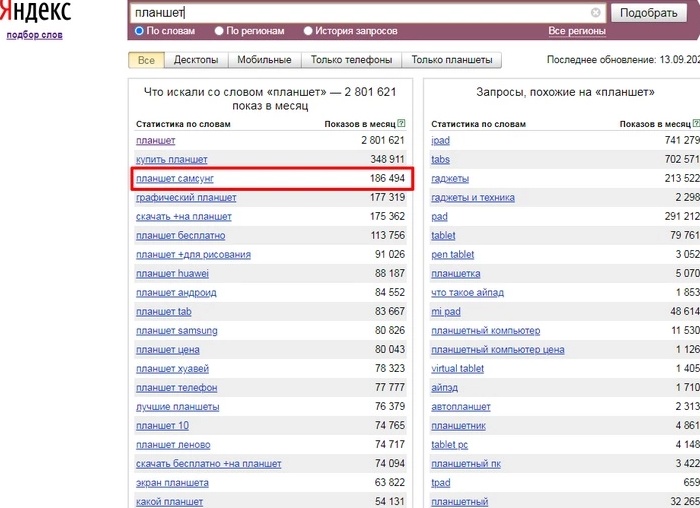Switch to the "Десктопы" tab
700x508 pixels.
(x=196, y=60)
